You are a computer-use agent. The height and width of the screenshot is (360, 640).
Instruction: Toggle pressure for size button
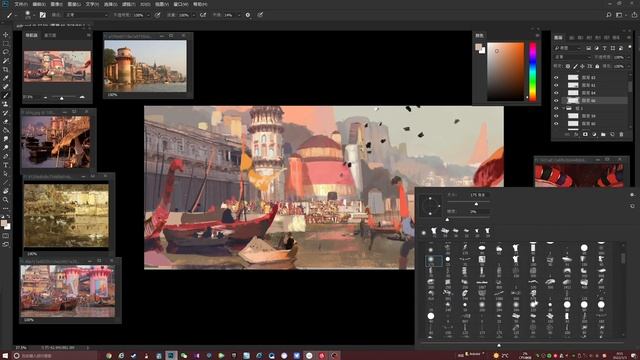[260, 15]
